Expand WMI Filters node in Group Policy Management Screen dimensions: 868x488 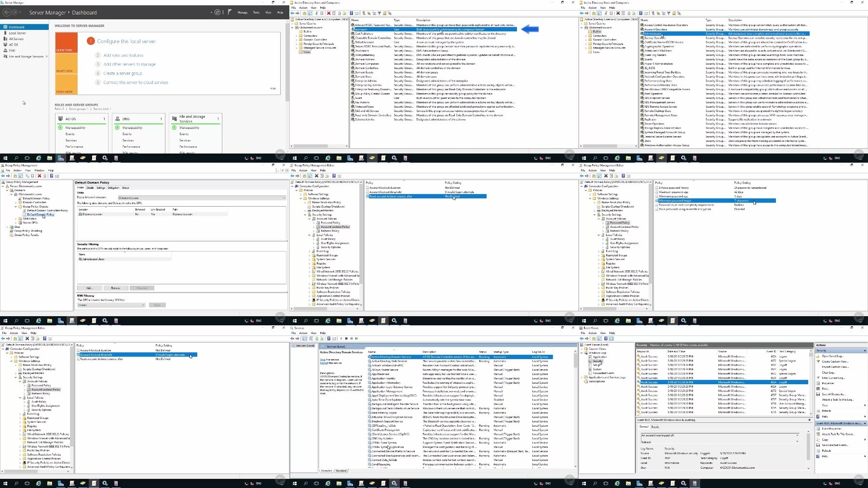click(x=16, y=219)
